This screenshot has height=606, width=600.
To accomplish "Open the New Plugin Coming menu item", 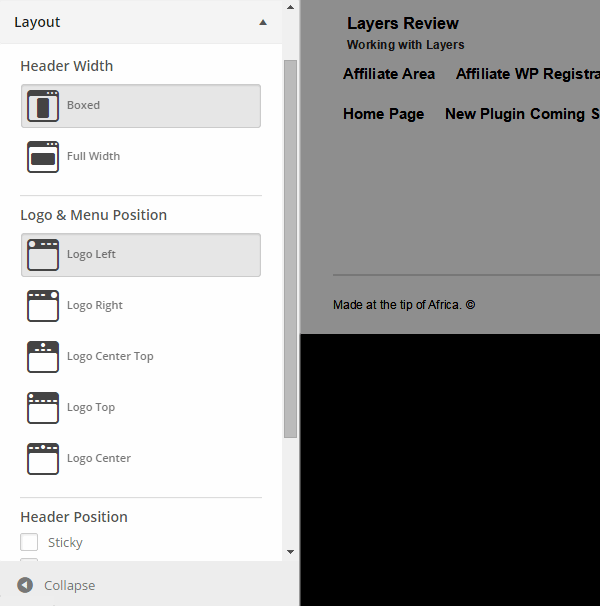I will pos(522,114).
